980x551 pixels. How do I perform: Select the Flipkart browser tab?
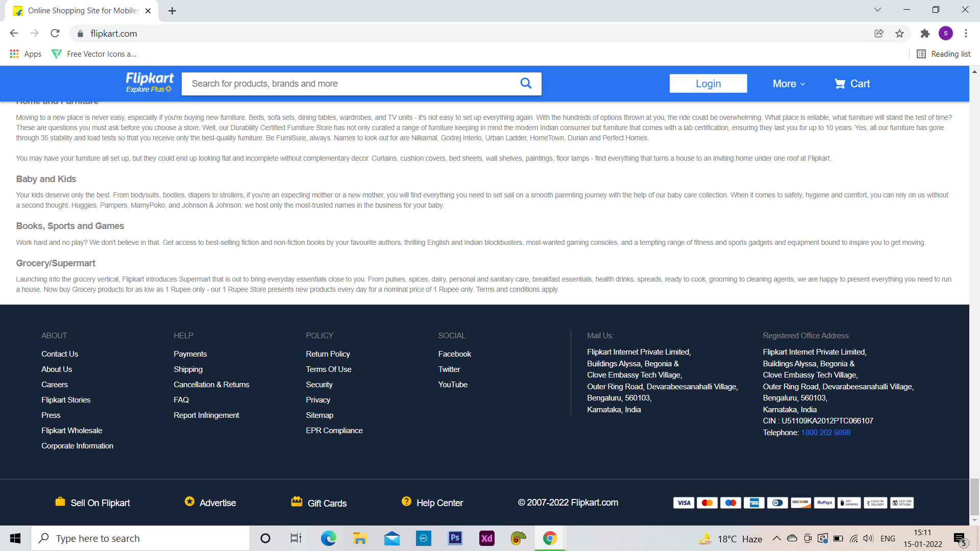(x=82, y=11)
